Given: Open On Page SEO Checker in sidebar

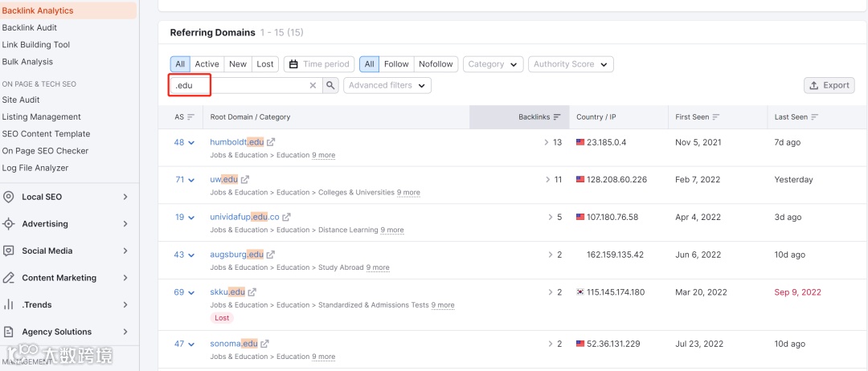Looking at the screenshot, I should [45, 151].
